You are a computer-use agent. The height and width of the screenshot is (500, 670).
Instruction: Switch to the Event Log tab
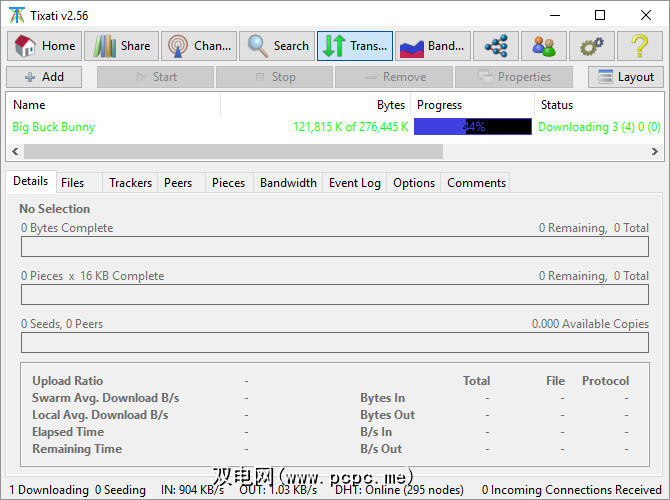[355, 183]
